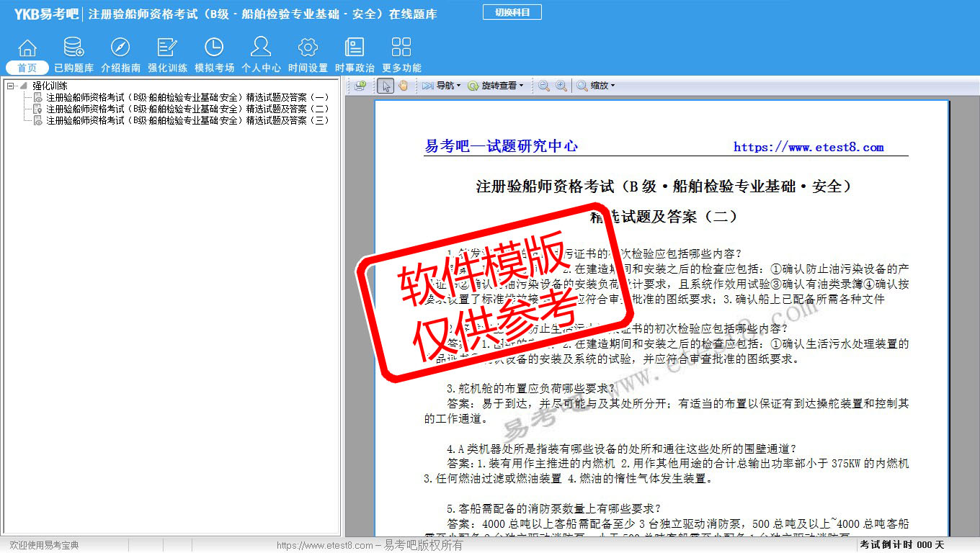Select the 精选试题及答案（三） tree item
The width and height of the screenshot is (980, 553).
(187, 120)
